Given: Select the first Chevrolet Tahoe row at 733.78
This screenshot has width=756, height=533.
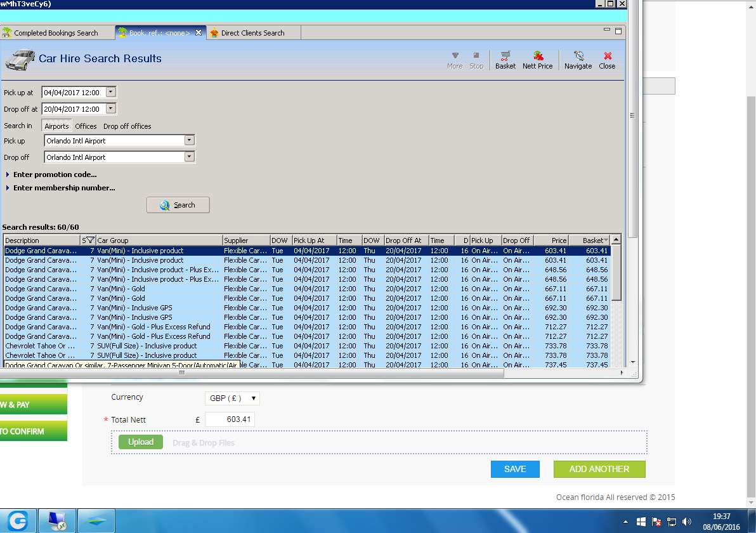Looking at the screenshot, I should pos(307,346).
